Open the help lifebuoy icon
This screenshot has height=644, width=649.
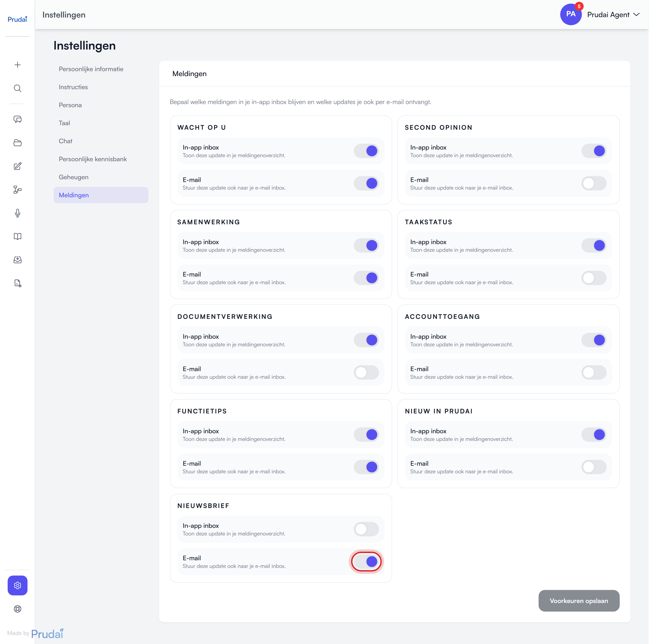point(18,609)
